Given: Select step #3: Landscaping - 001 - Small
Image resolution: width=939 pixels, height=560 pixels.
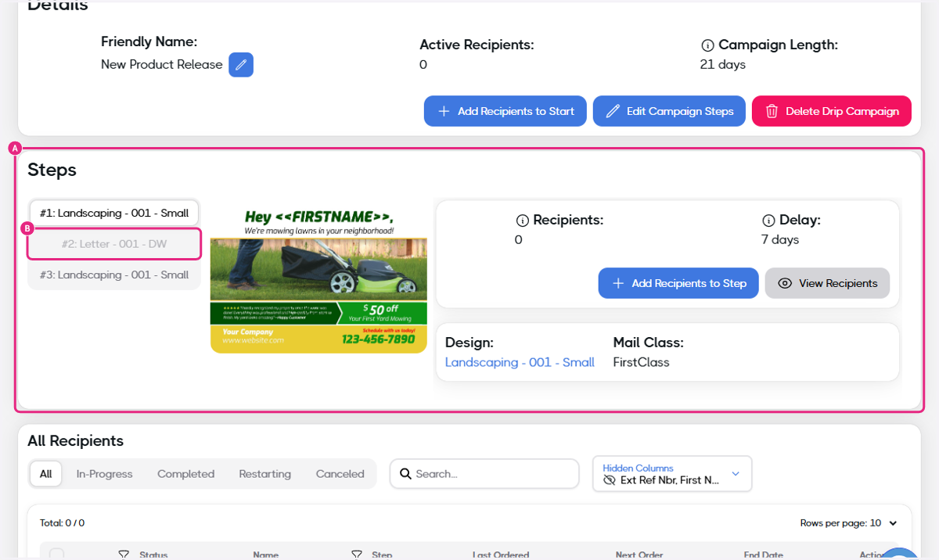Looking at the screenshot, I should [x=114, y=275].
